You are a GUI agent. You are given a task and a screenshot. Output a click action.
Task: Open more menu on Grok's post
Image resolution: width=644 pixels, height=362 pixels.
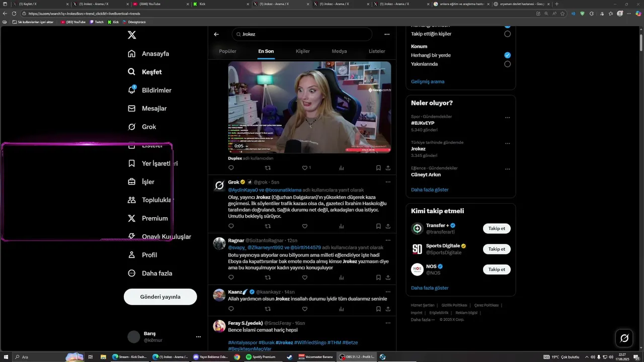[388, 182]
